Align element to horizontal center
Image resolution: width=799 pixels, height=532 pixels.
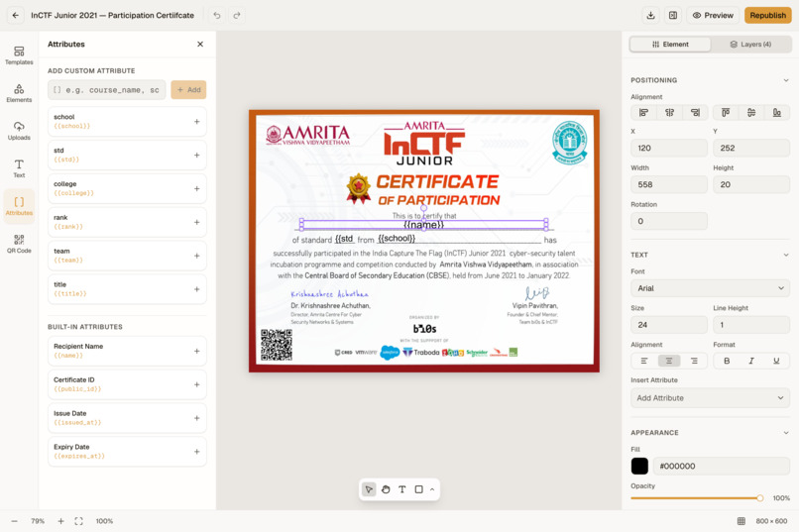pos(669,113)
